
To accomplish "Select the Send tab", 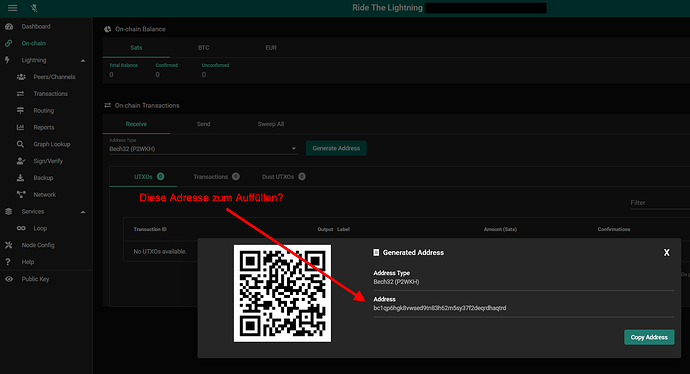I will pyautogui.click(x=203, y=124).
